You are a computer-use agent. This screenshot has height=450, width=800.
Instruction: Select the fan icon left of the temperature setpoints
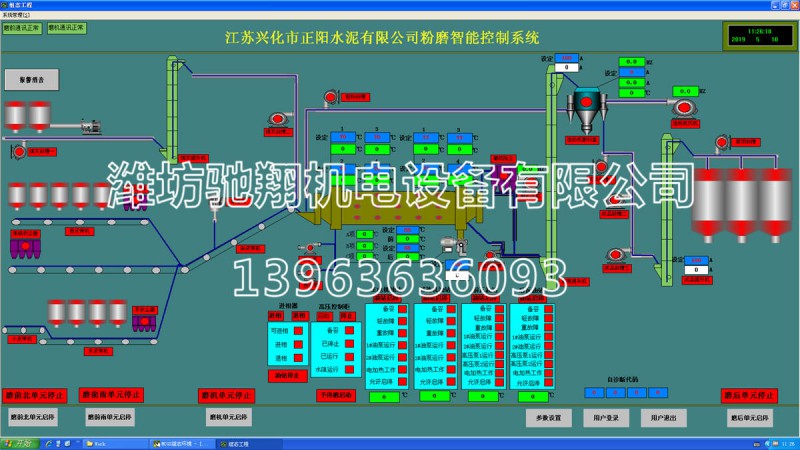click(279, 120)
